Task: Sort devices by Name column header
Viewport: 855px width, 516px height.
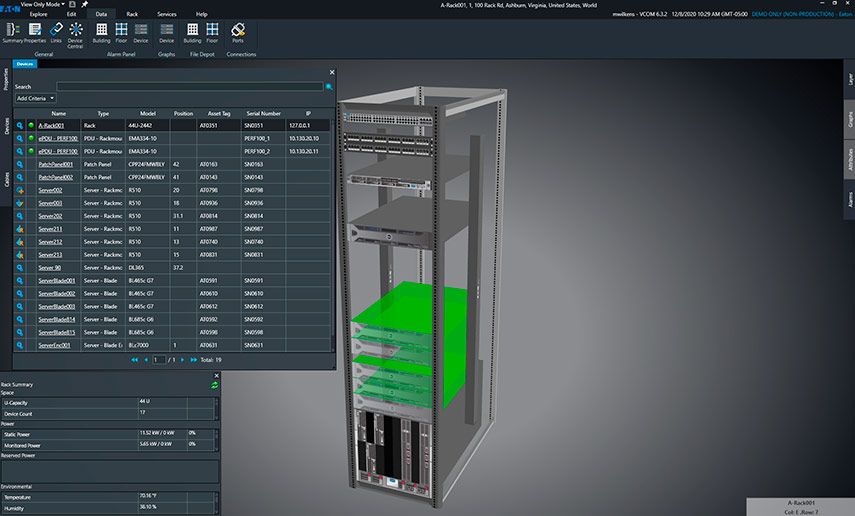Action: [x=58, y=113]
